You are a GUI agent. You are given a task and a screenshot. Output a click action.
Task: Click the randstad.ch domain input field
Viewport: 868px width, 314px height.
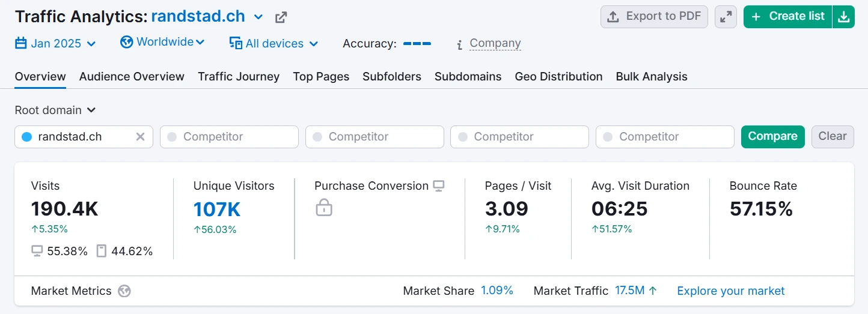point(84,137)
